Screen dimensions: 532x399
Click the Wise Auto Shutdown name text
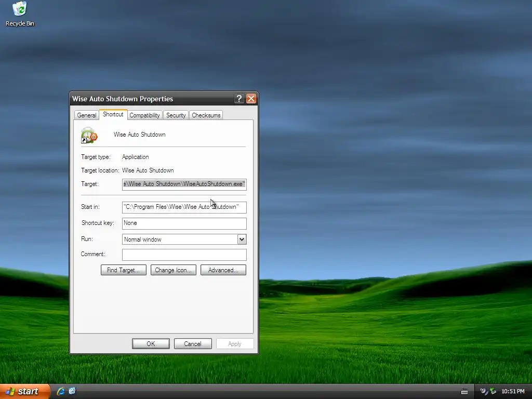click(x=139, y=135)
